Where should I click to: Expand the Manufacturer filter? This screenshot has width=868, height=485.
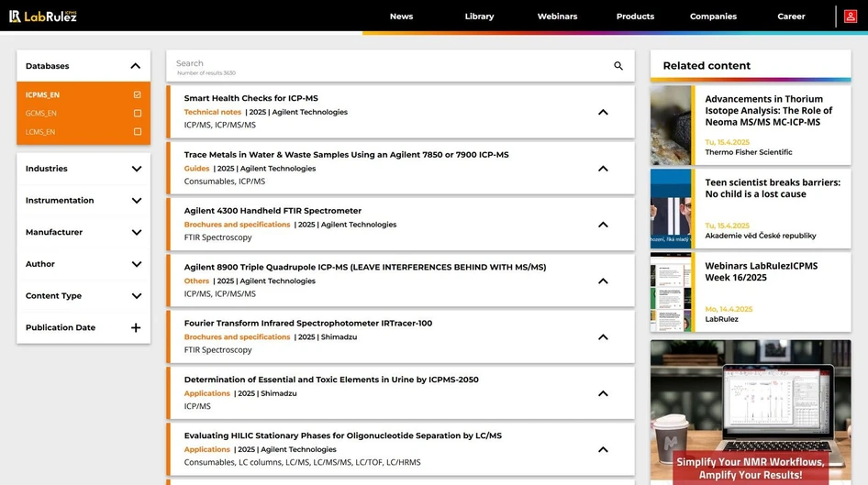pos(136,232)
